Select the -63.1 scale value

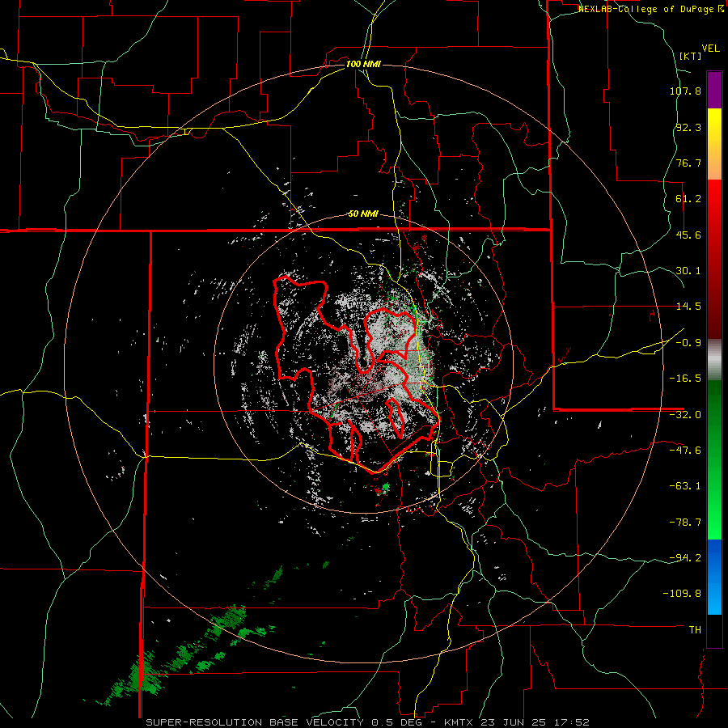coord(685,486)
